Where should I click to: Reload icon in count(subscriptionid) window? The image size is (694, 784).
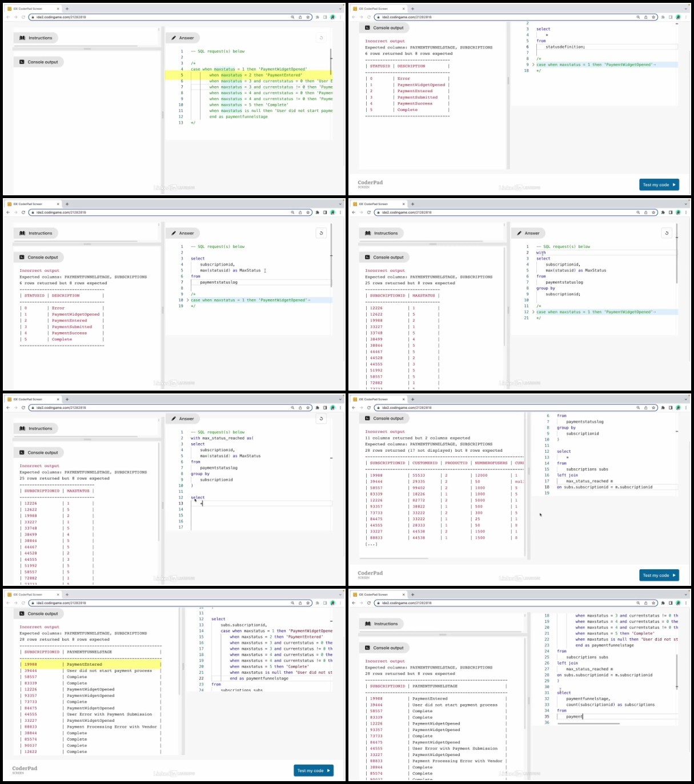369,603
